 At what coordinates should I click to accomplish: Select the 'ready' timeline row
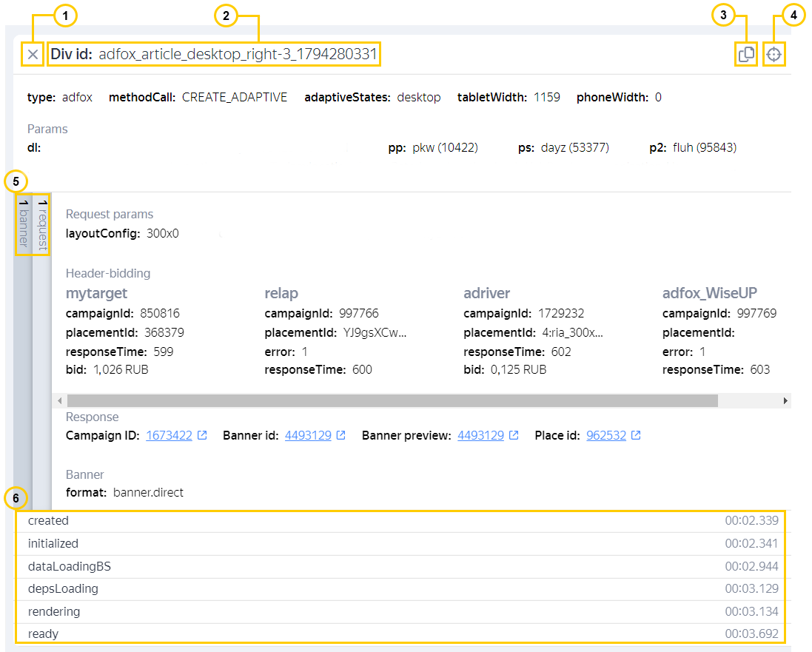click(x=400, y=633)
